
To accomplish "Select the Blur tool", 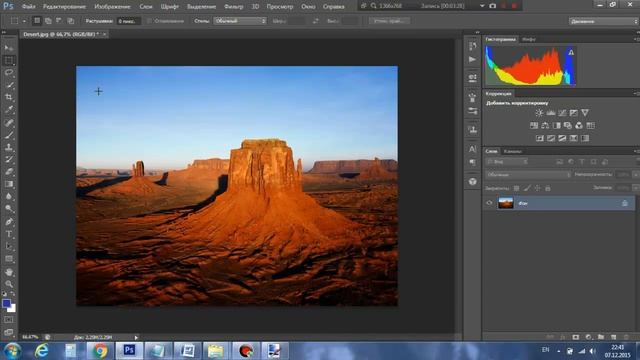I will tap(9, 196).
